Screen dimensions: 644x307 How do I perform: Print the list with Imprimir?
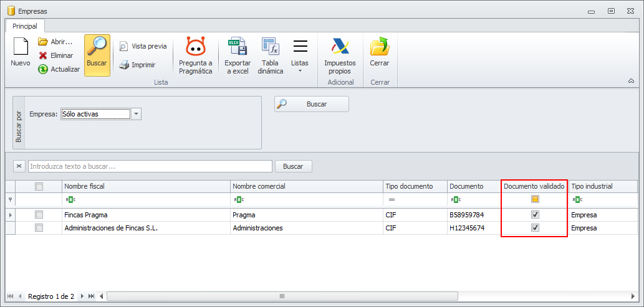(x=138, y=65)
